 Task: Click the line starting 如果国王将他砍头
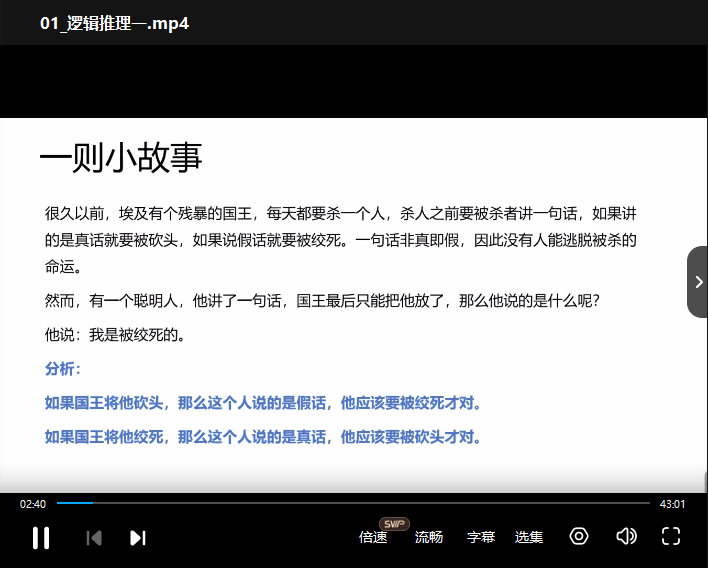263,403
